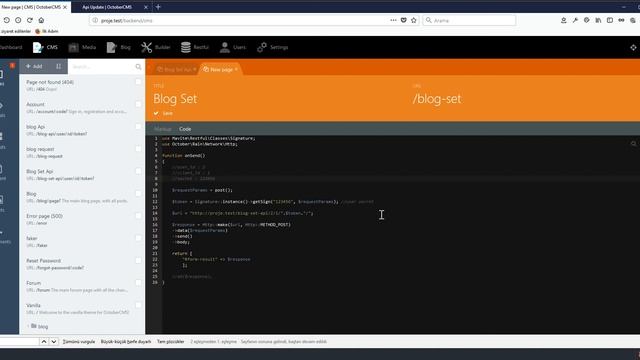
Task: Open backend Settings in top navigation
Action: (x=273, y=47)
